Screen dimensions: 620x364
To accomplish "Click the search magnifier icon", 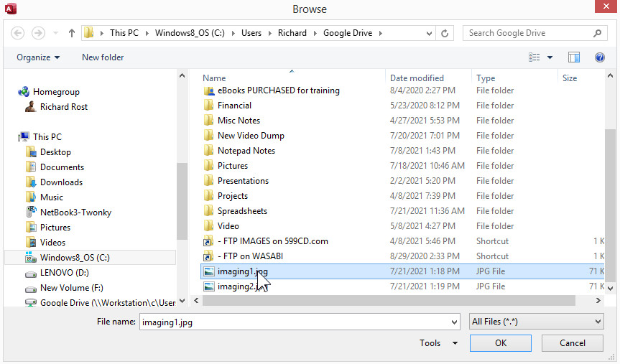I will click(x=597, y=33).
